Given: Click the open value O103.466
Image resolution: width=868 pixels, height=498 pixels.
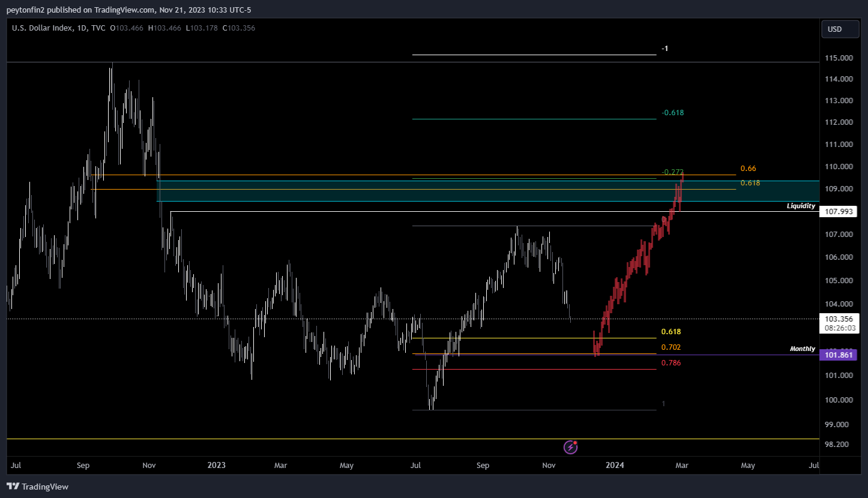Looking at the screenshot, I should pos(126,28).
